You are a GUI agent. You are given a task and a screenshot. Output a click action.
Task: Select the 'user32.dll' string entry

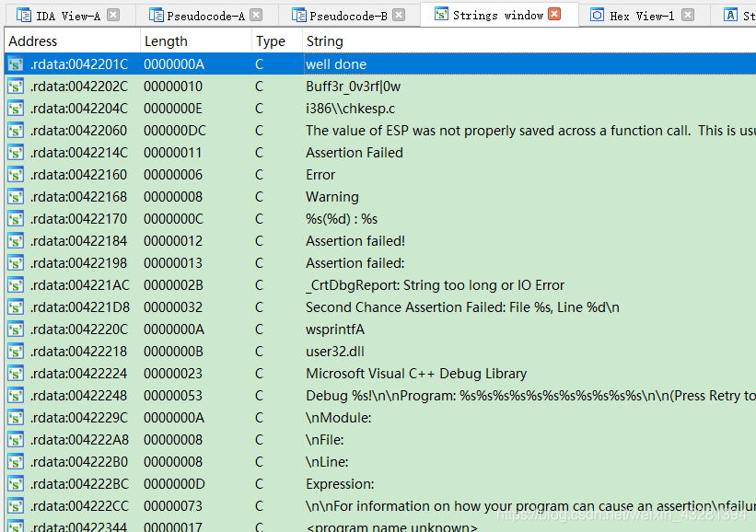pos(335,352)
